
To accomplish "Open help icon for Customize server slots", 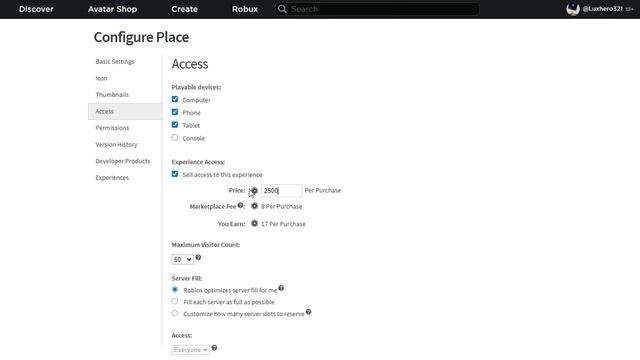I will tap(309, 312).
